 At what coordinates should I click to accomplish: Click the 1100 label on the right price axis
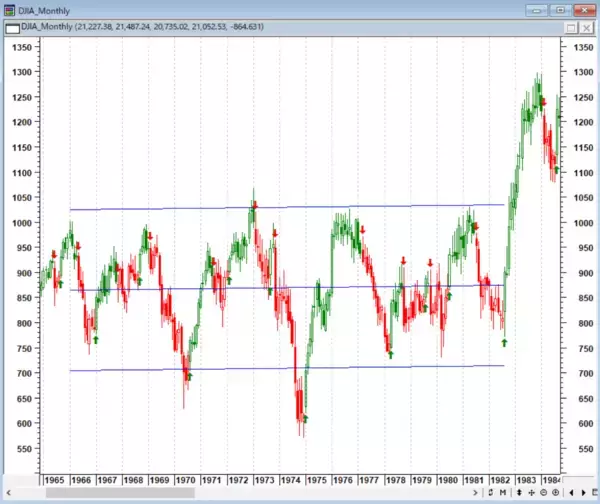tap(583, 173)
